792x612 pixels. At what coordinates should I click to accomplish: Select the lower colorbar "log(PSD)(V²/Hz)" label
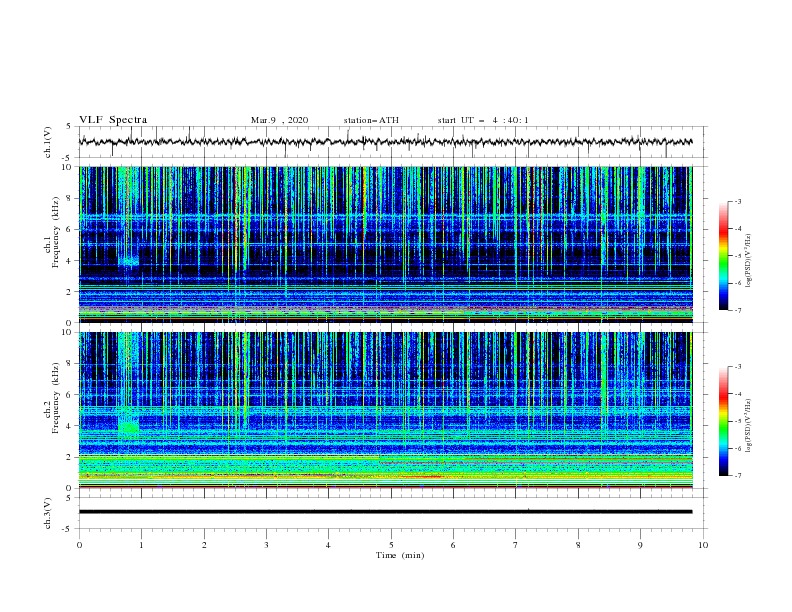[x=748, y=426]
